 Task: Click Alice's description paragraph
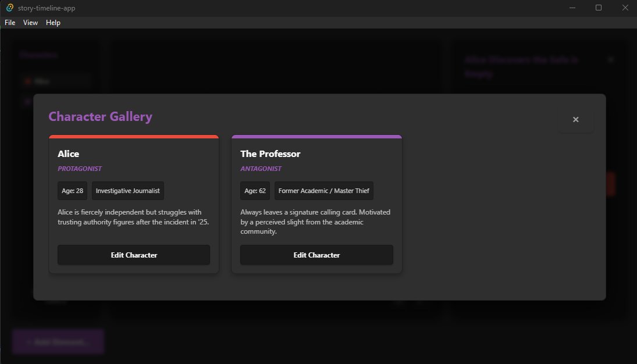point(133,217)
